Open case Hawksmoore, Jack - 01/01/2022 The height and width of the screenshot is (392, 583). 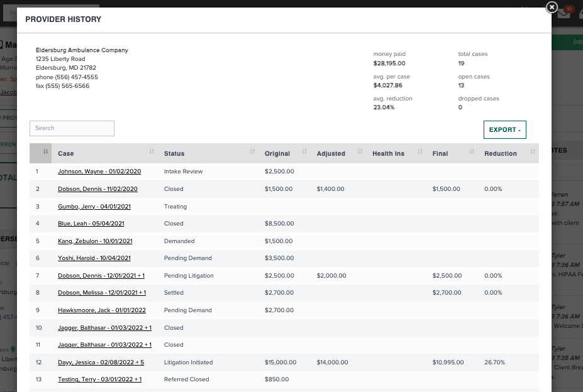pyautogui.click(x=102, y=310)
